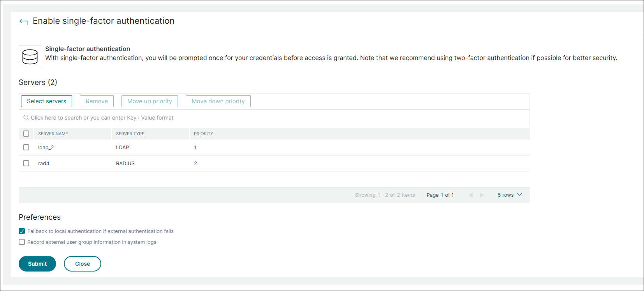Click Enable single-factor authentication title
Viewport: 644px width, 291px height.
tap(104, 21)
